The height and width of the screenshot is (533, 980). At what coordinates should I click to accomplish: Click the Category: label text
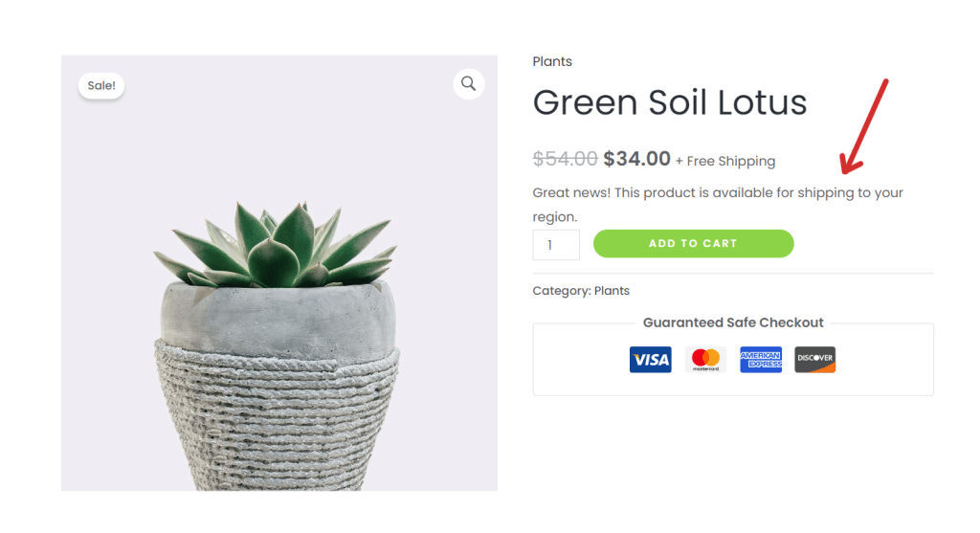point(561,291)
